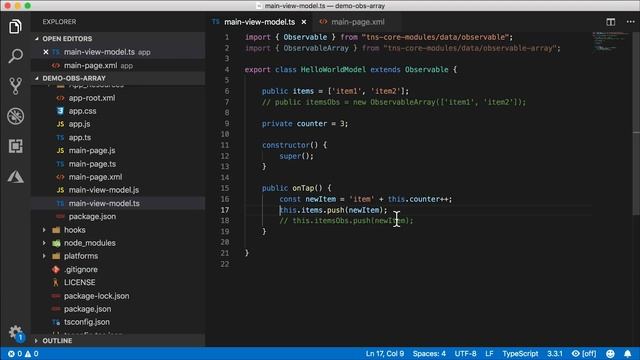The width and height of the screenshot is (640, 360).
Task: Change indentation via Spaces: 4
Action: [429, 354]
